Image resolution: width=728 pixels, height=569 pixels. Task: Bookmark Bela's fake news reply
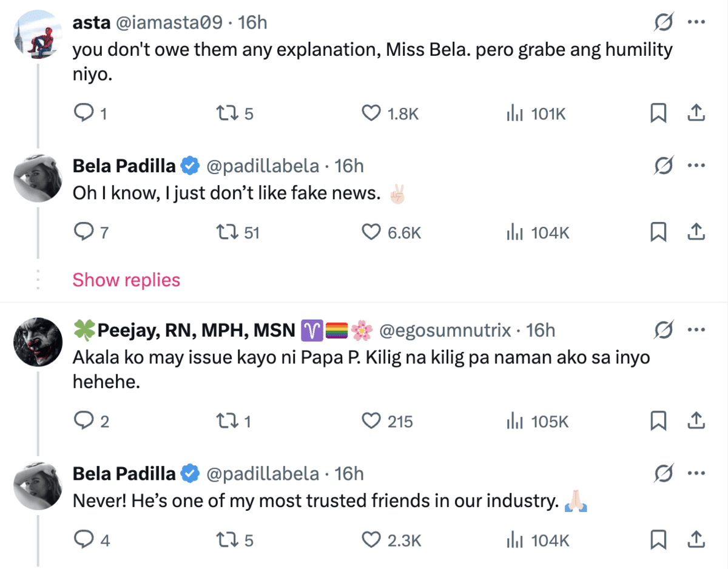click(x=658, y=232)
